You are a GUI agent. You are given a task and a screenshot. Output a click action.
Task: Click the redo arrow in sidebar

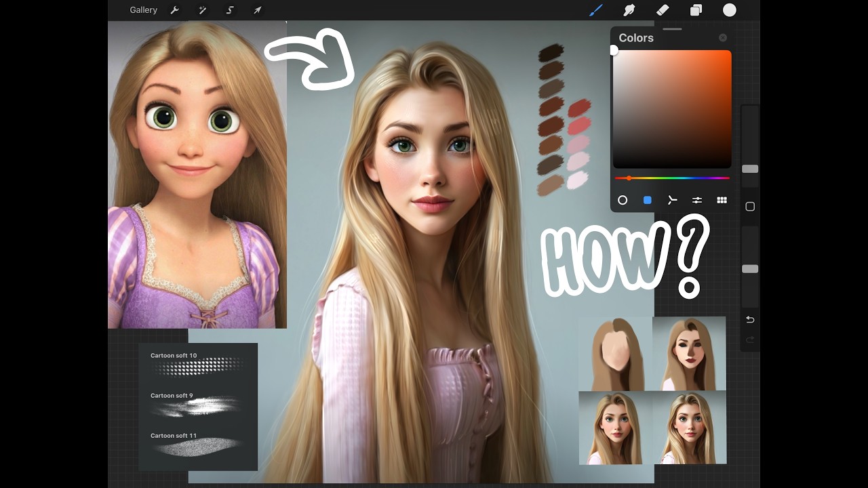click(x=750, y=340)
